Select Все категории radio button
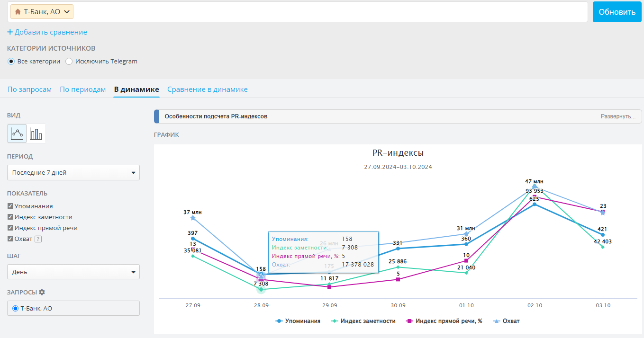Viewport: 644px width, 338px height. [x=11, y=61]
